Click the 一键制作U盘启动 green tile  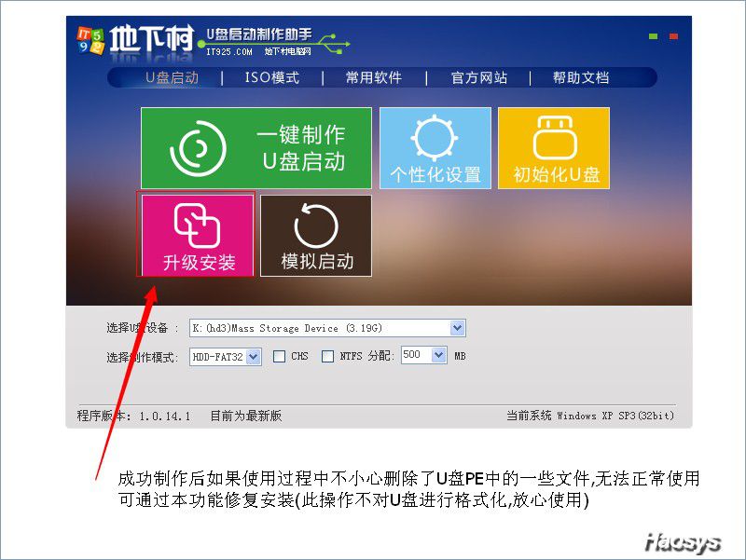pos(256,148)
